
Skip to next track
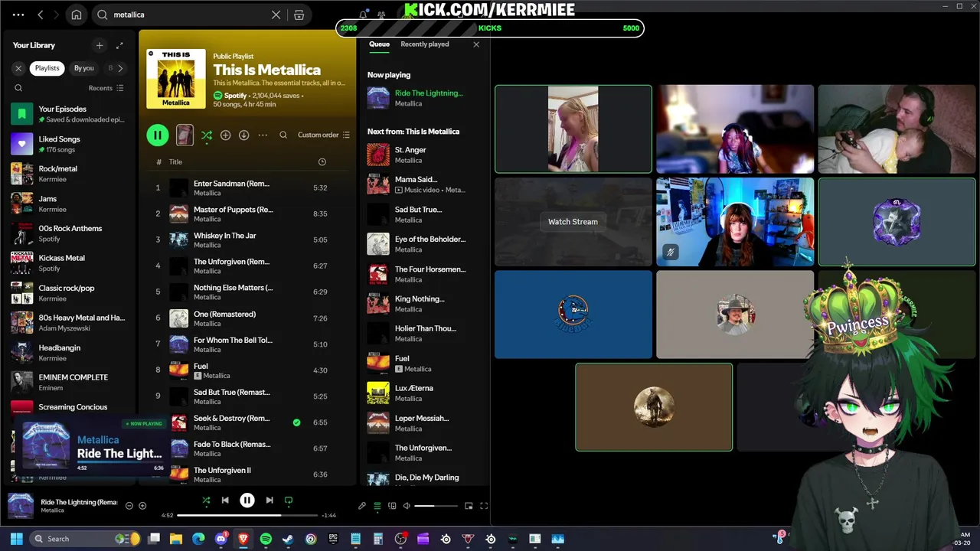269,500
